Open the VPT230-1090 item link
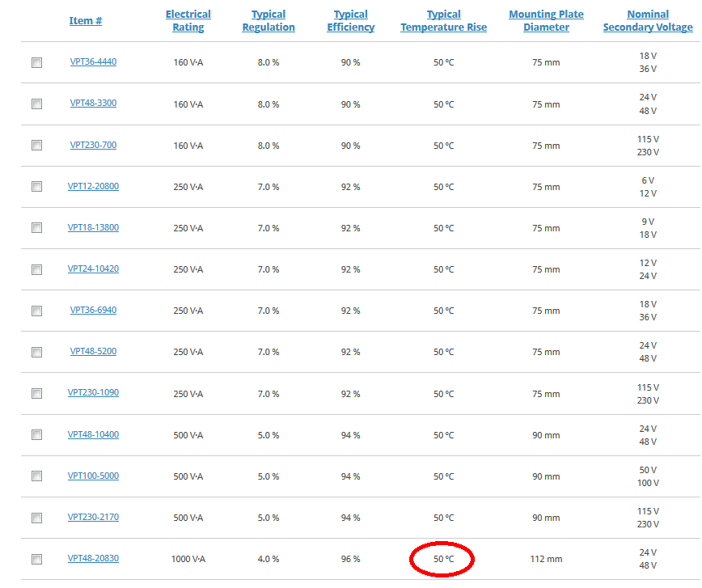Viewport: 702px width, 588px height. (93, 392)
